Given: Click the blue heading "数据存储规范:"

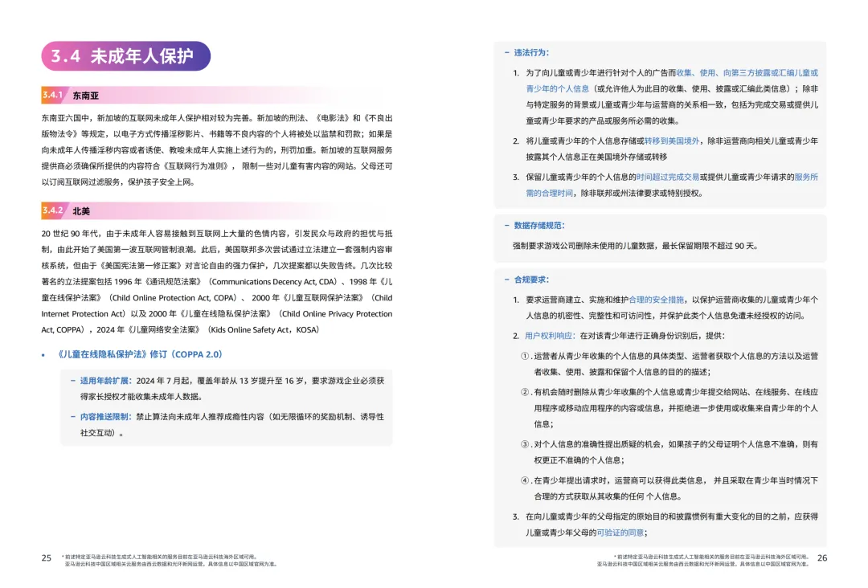Looking at the screenshot, I should tap(538, 225).
